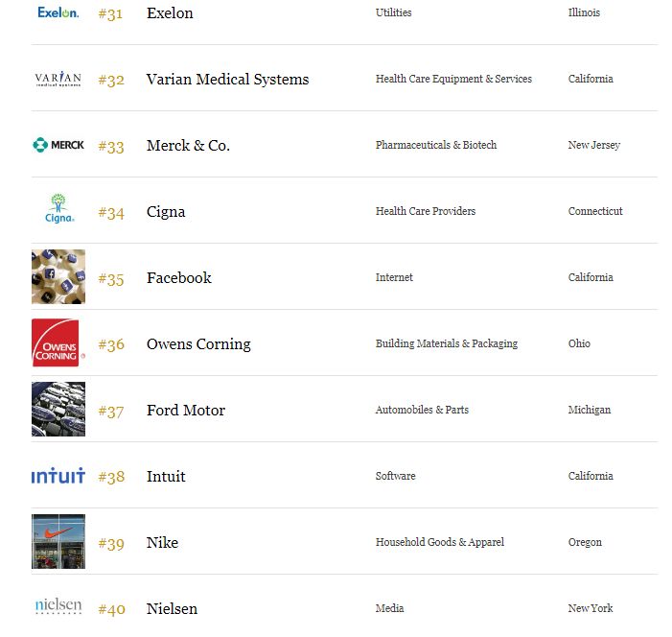Click the Intuit company name

[x=166, y=477]
